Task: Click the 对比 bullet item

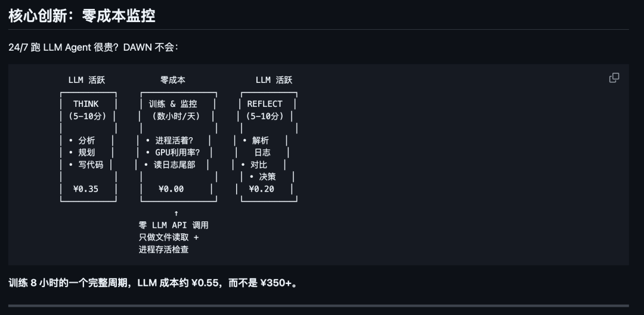Action: 259,165
